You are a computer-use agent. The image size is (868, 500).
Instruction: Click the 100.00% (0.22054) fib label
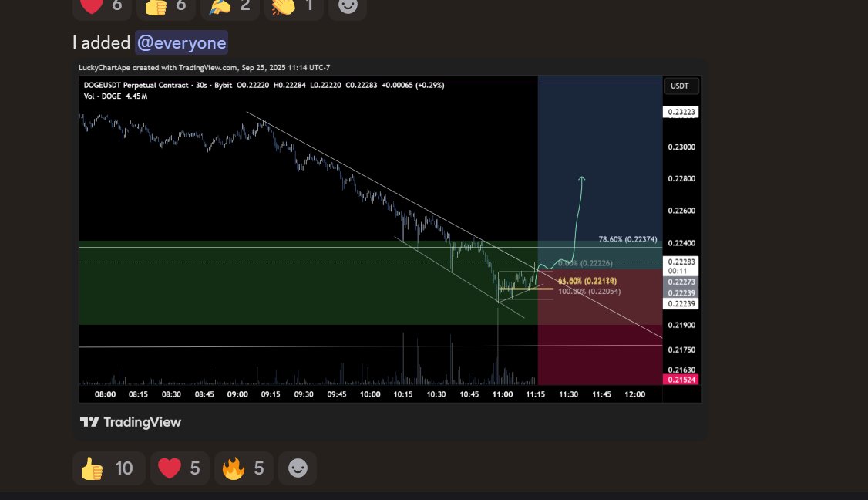click(x=589, y=292)
